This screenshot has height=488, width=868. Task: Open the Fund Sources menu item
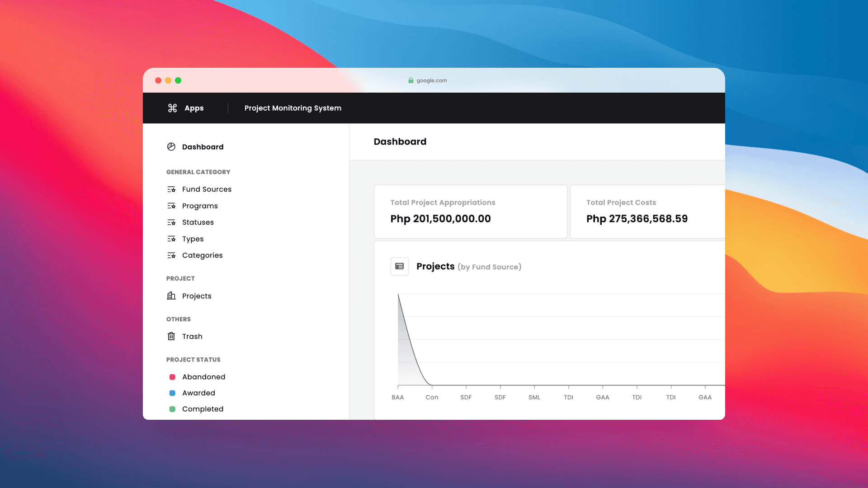tap(207, 189)
